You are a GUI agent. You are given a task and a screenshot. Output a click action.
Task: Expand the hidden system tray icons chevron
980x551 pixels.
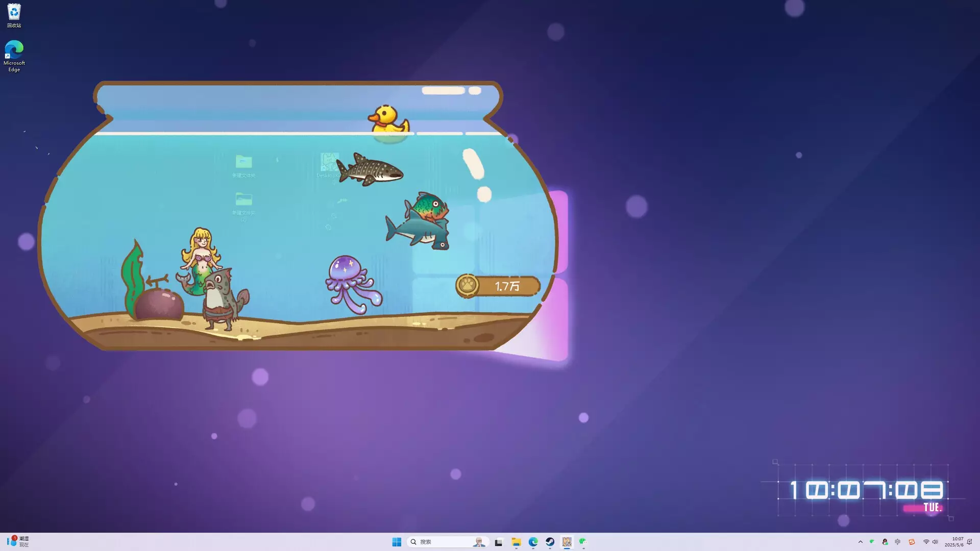pos(860,542)
